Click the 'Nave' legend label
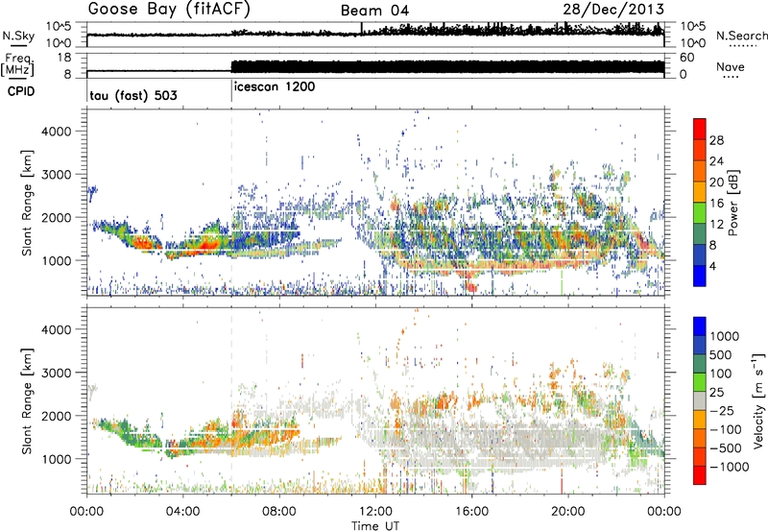The image size is (768, 532). [x=731, y=66]
